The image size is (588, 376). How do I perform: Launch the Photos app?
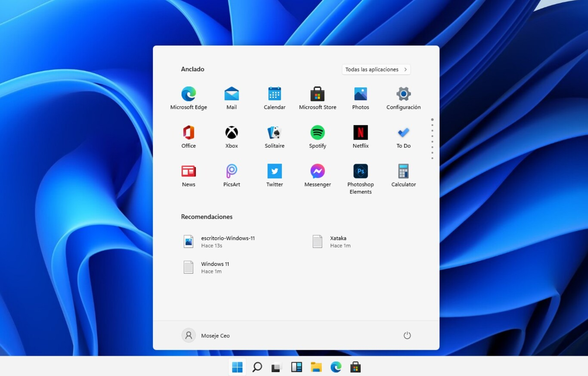point(361,98)
